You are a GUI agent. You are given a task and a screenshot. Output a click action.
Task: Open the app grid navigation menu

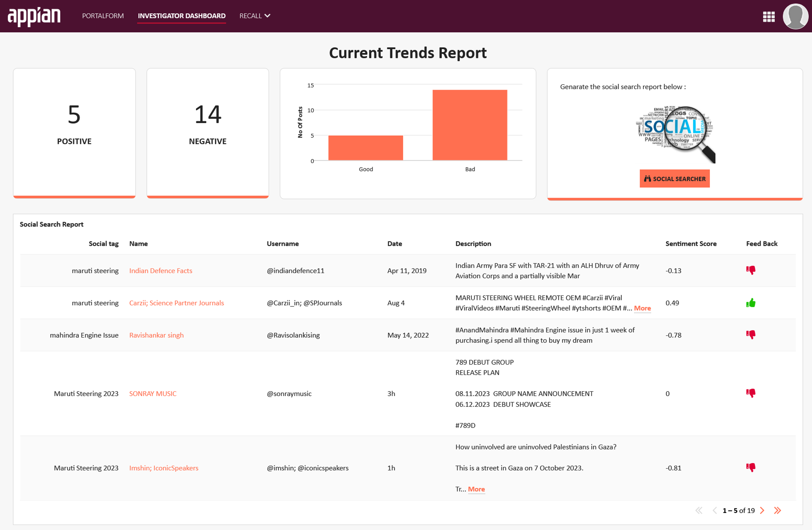point(769,16)
